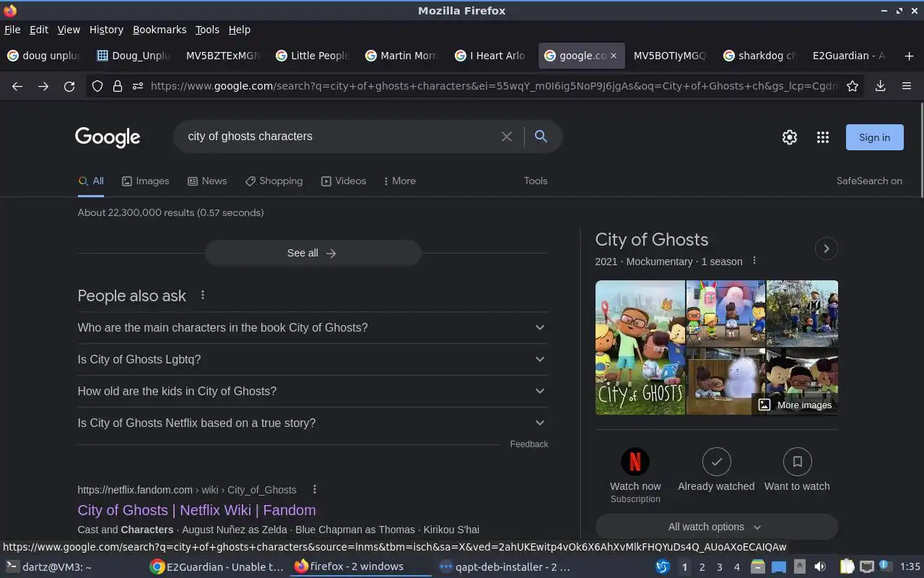Click the browser forward arrow
Image resolution: width=924 pixels, height=578 pixels.
(x=43, y=86)
